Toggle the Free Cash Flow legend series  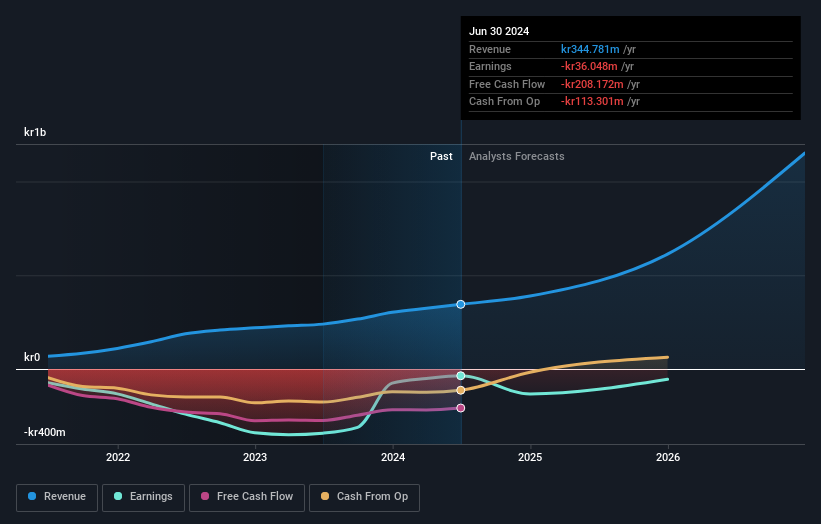pyautogui.click(x=247, y=497)
